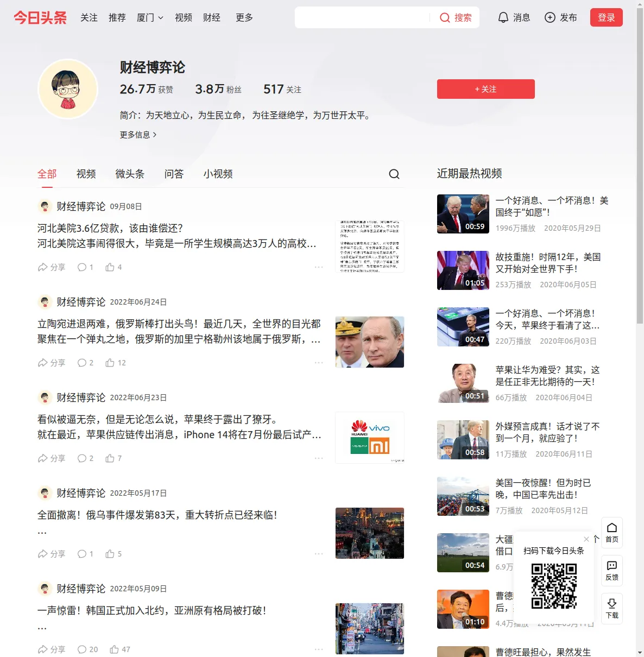The width and height of the screenshot is (644, 657).
Task: Click the search magnifier icon in header
Action: (445, 17)
